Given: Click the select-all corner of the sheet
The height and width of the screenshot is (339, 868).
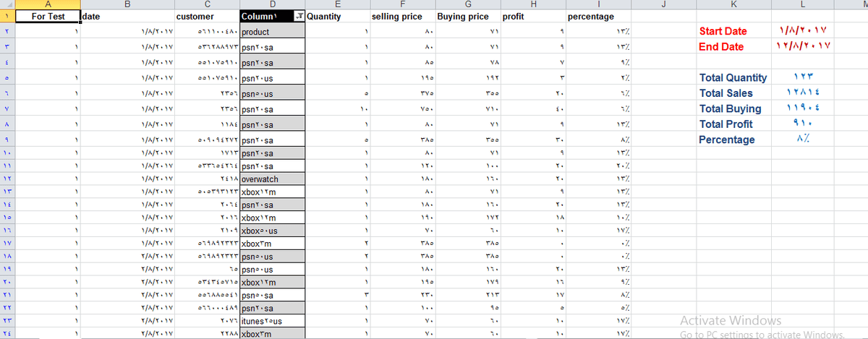Looking at the screenshot, I should click(x=7, y=4).
